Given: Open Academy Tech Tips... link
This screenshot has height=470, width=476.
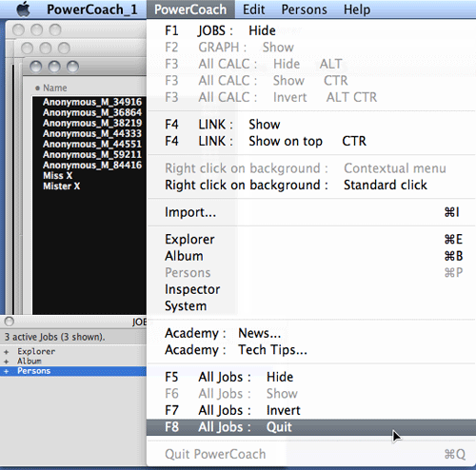Looking at the screenshot, I should [x=311, y=350].
